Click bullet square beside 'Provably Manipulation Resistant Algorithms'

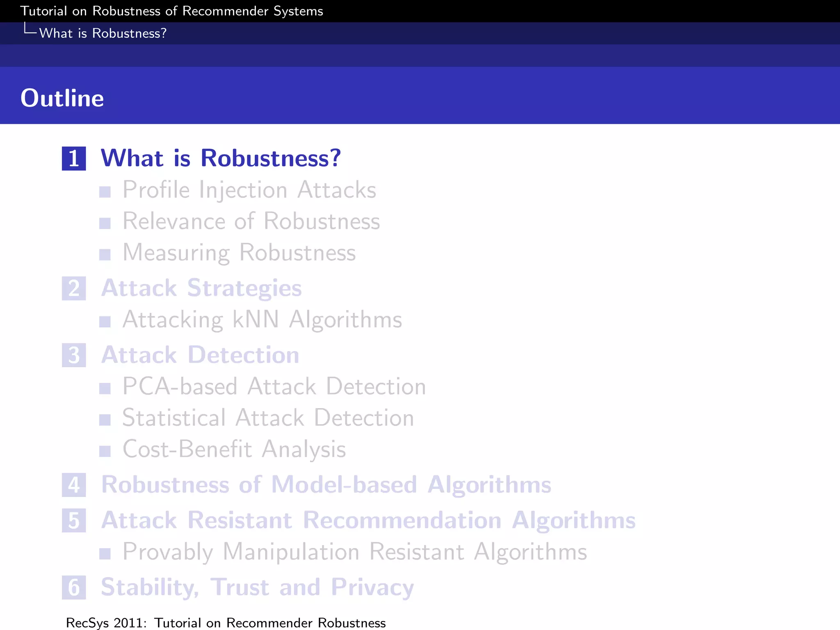tap(105, 554)
